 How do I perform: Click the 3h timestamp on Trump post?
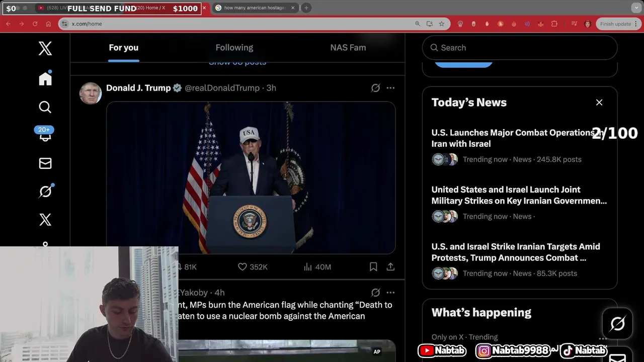click(x=271, y=88)
